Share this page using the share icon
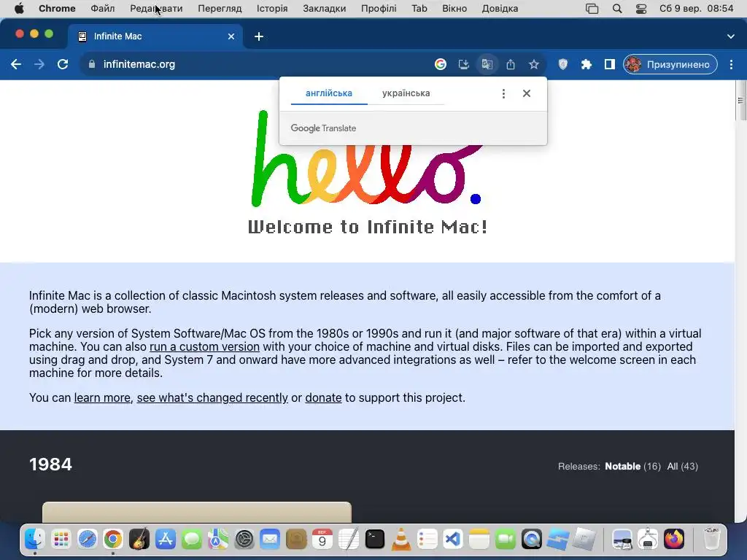Viewport: 747px width, 560px height. tap(510, 64)
